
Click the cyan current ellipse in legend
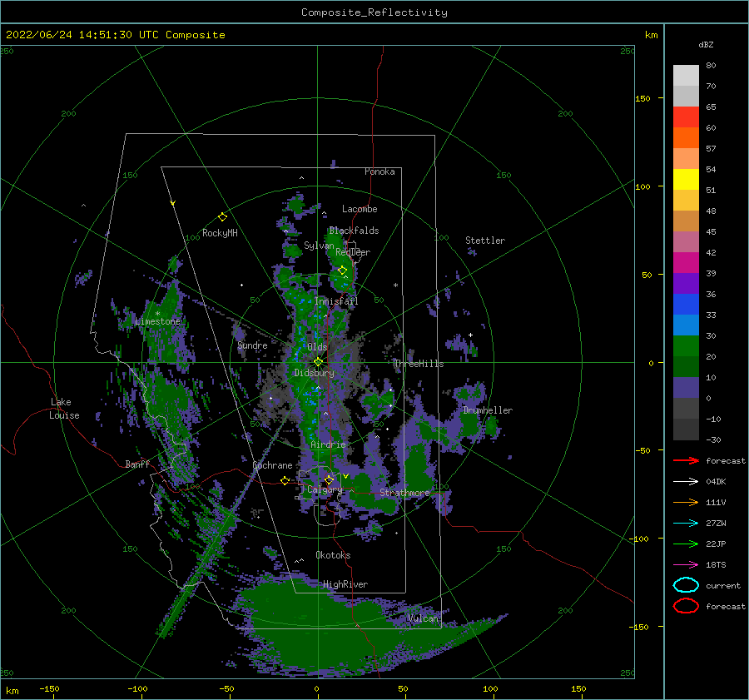click(x=686, y=585)
